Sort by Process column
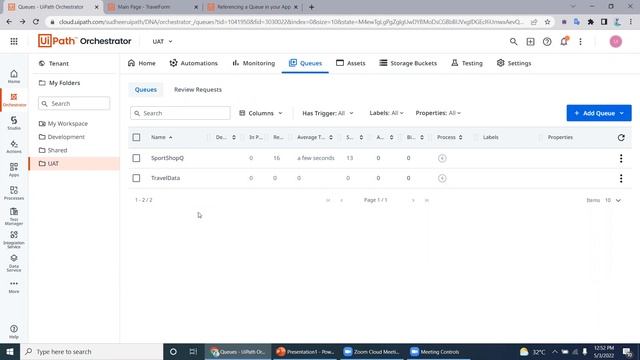 coord(449,138)
